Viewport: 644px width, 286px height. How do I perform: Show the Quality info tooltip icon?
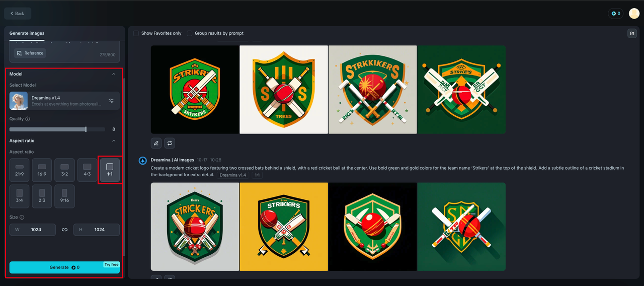coord(28,119)
